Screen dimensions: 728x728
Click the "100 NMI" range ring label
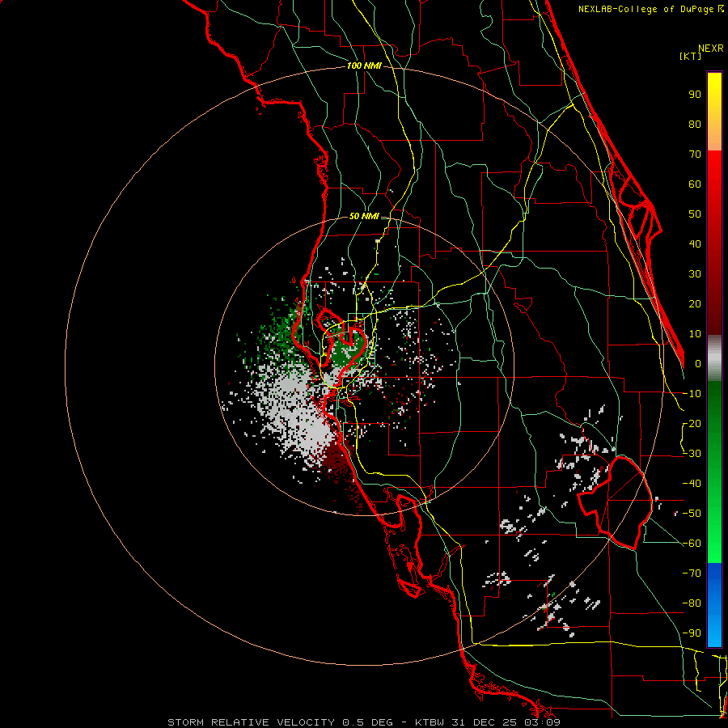(364, 66)
